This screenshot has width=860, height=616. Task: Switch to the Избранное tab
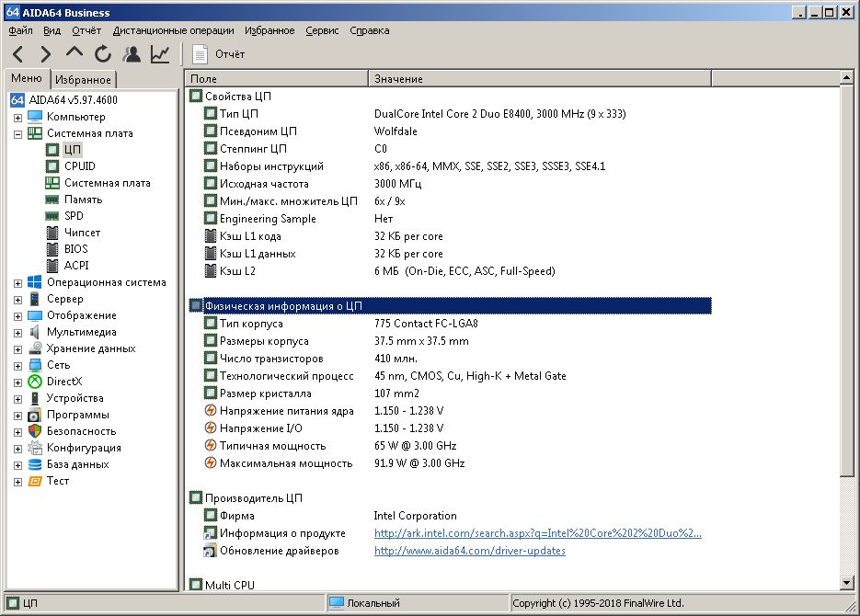pyautogui.click(x=83, y=80)
